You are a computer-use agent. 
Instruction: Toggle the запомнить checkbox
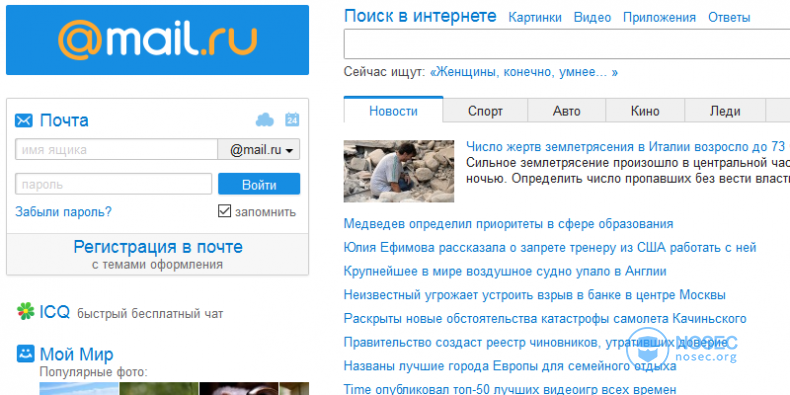coord(224,211)
